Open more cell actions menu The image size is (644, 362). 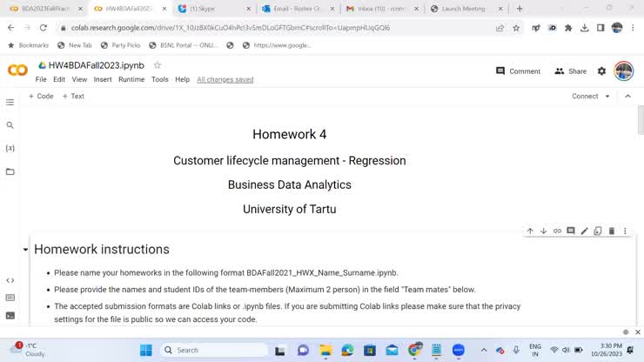[625, 231]
